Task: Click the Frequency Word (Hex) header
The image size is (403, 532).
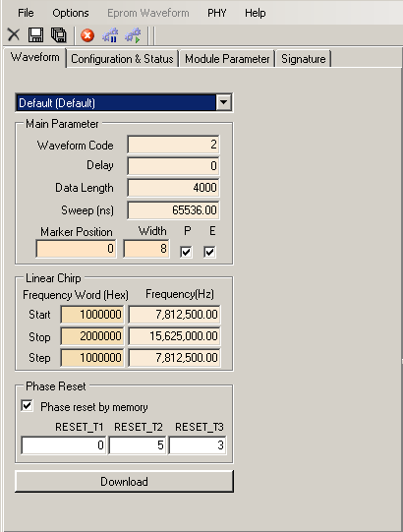Action: click(76, 295)
